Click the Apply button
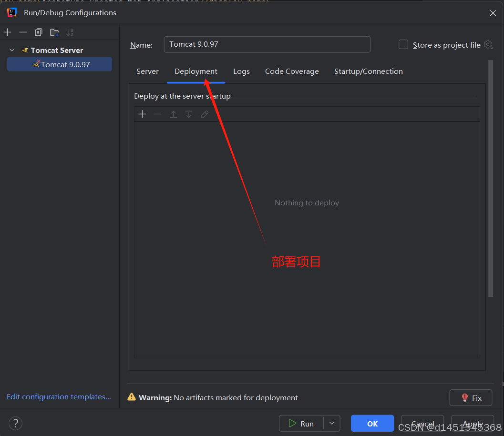 473,424
